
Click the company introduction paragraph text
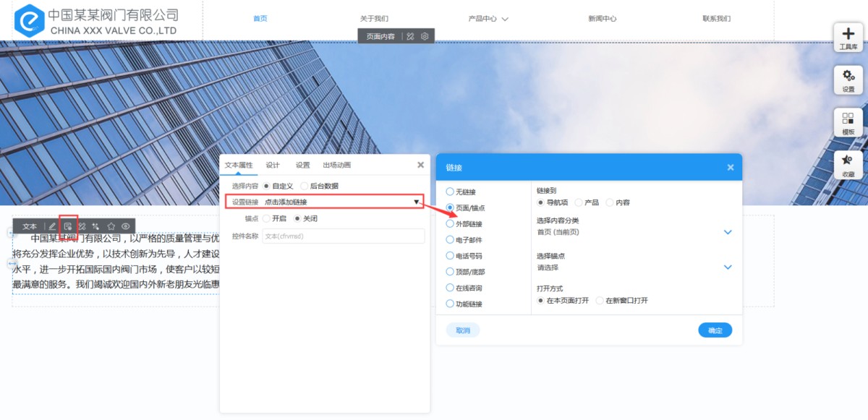coord(116,261)
